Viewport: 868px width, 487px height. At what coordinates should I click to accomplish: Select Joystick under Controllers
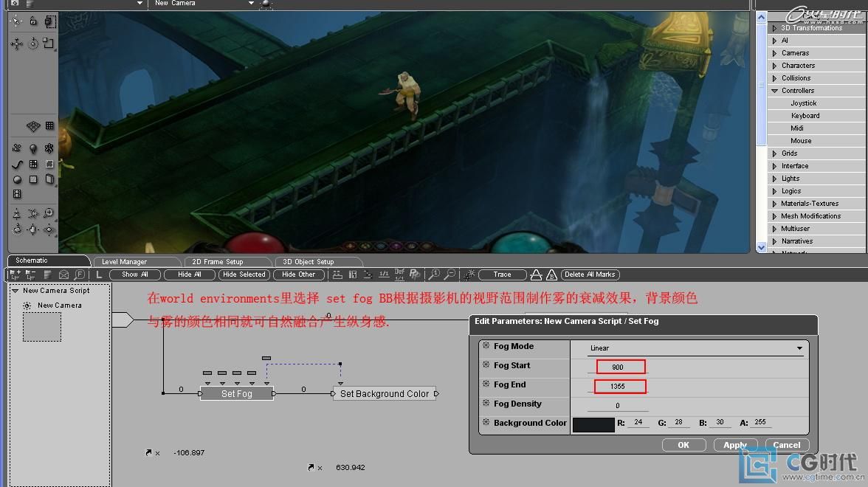point(803,103)
